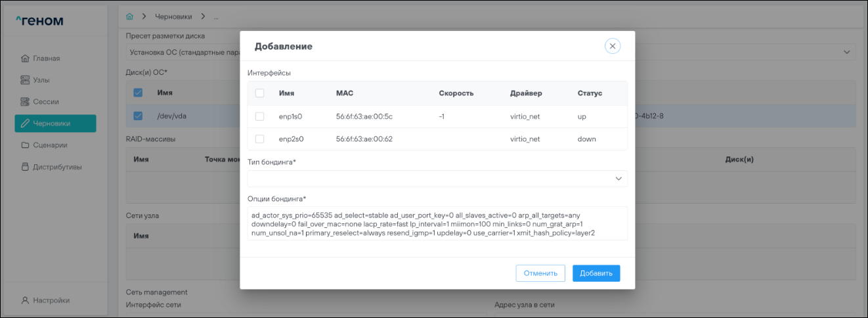The image size is (868, 318).
Task: Click the breadcrumb chevron after Черновики
Action: point(203,16)
